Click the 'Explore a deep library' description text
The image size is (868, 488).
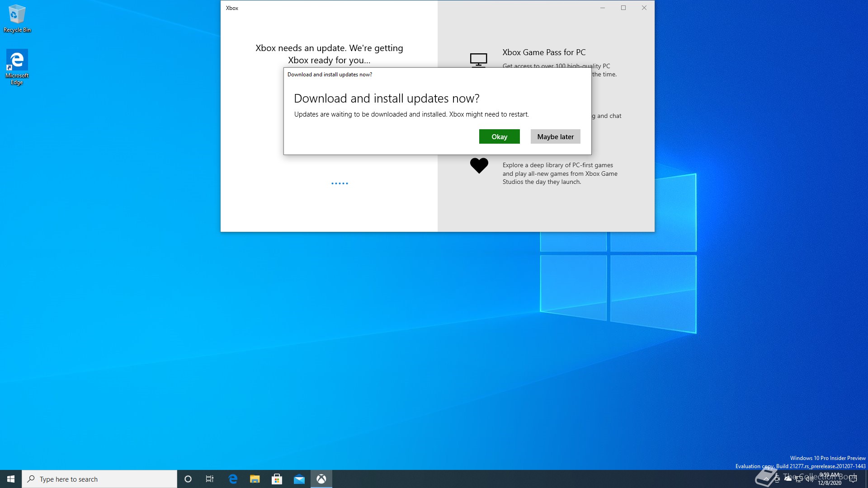[x=560, y=174]
